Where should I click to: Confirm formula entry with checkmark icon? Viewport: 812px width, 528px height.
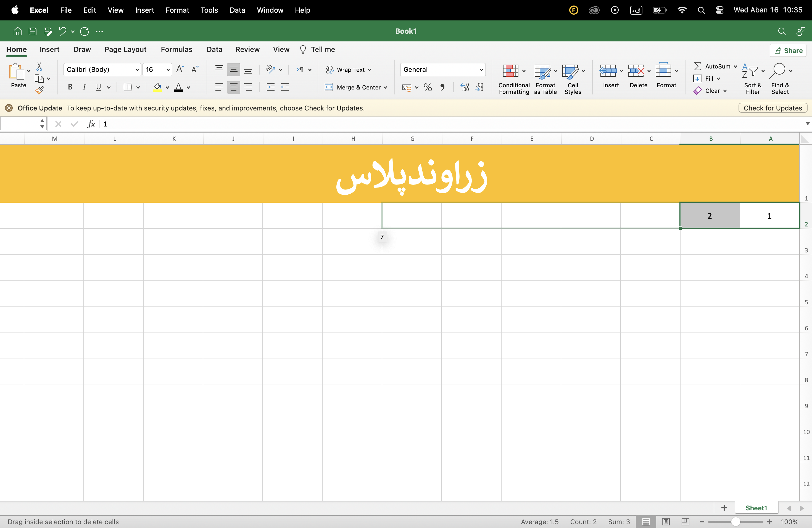tap(74, 124)
